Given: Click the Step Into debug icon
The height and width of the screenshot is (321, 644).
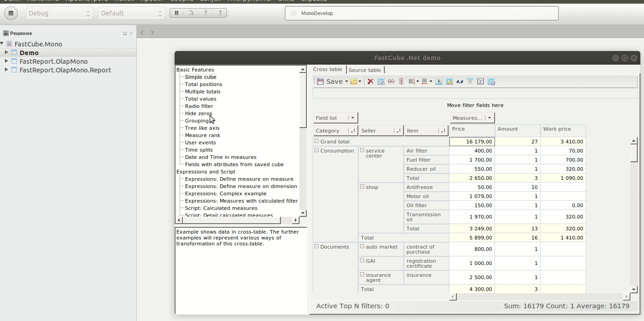Looking at the screenshot, I should click(x=206, y=13).
